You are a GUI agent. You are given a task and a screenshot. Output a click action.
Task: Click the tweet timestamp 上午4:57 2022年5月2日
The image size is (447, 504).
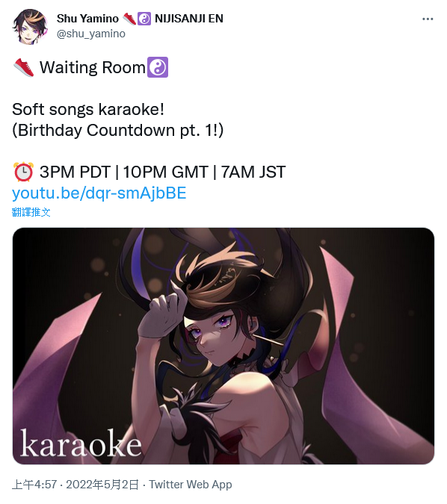click(x=75, y=485)
